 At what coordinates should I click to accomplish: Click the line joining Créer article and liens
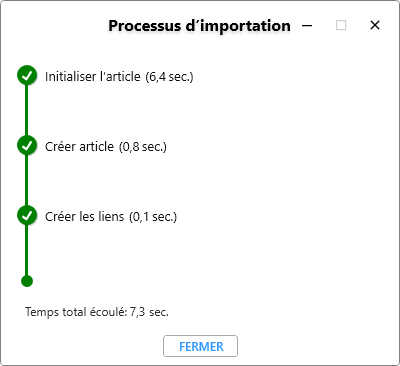click(27, 180)
